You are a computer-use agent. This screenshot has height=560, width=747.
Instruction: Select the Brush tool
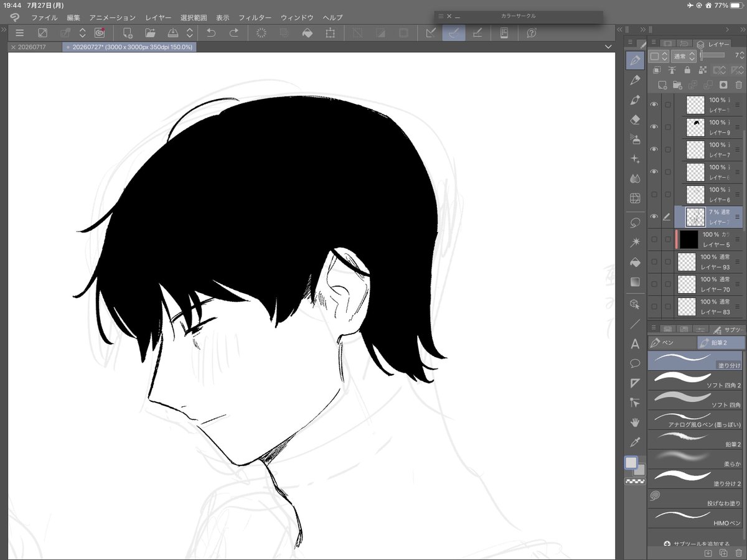635,100
